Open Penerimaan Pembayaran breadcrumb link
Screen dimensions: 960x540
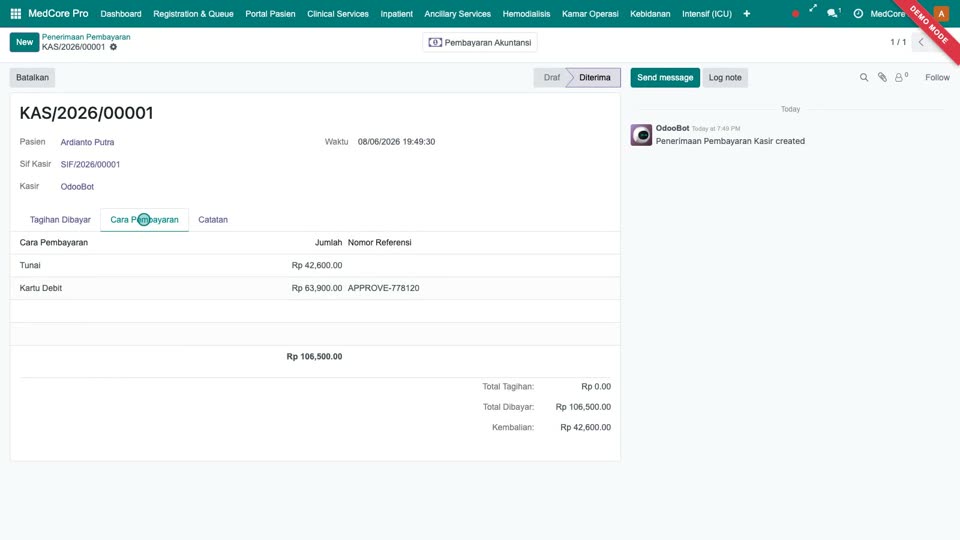click(86, 37)
